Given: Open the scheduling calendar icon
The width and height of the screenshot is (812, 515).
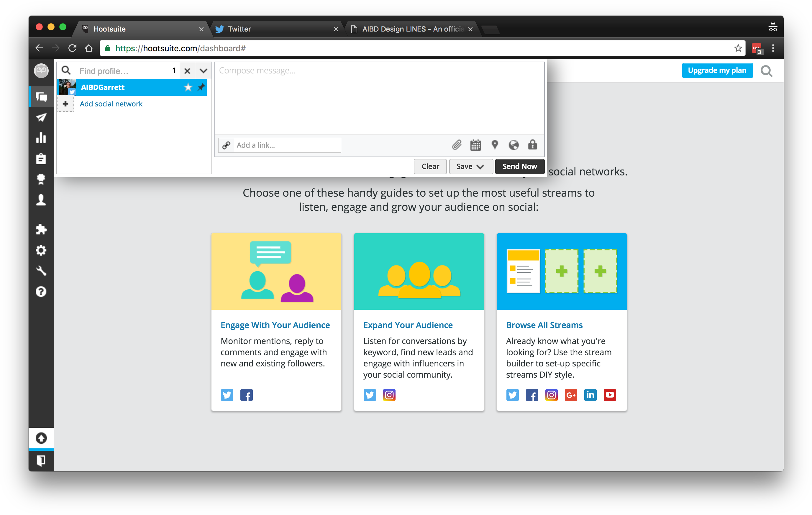Looking at the screenshot, I should [x=475, y=145].
